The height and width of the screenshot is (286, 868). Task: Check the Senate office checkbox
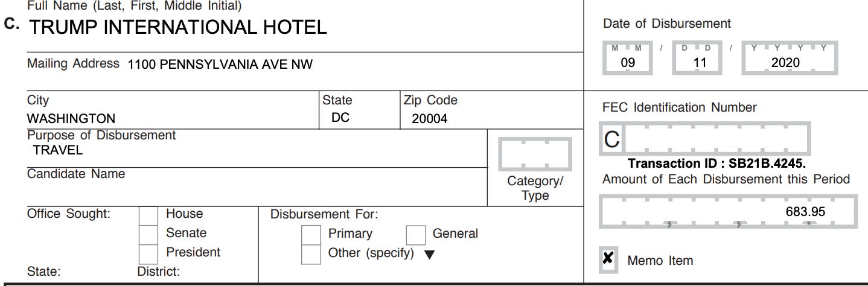click(x=148, y=234)
